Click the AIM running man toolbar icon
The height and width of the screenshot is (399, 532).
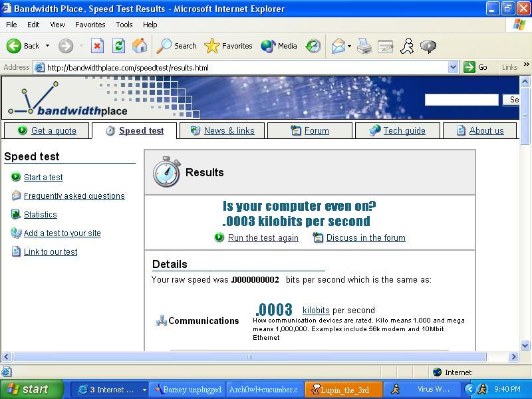tap(407, 46)
